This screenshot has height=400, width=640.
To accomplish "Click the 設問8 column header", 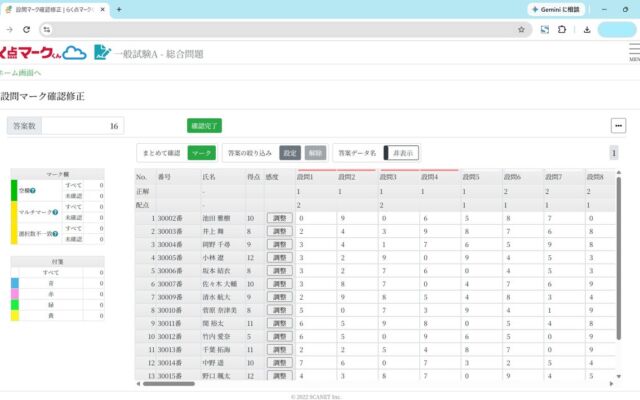I will coord(600,177).
